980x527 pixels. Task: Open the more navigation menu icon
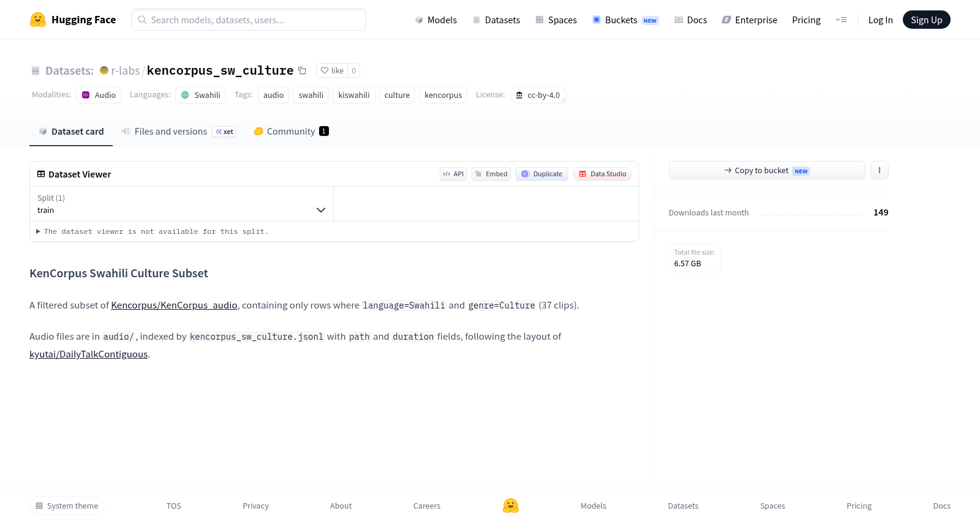click(x=841, y=20)
